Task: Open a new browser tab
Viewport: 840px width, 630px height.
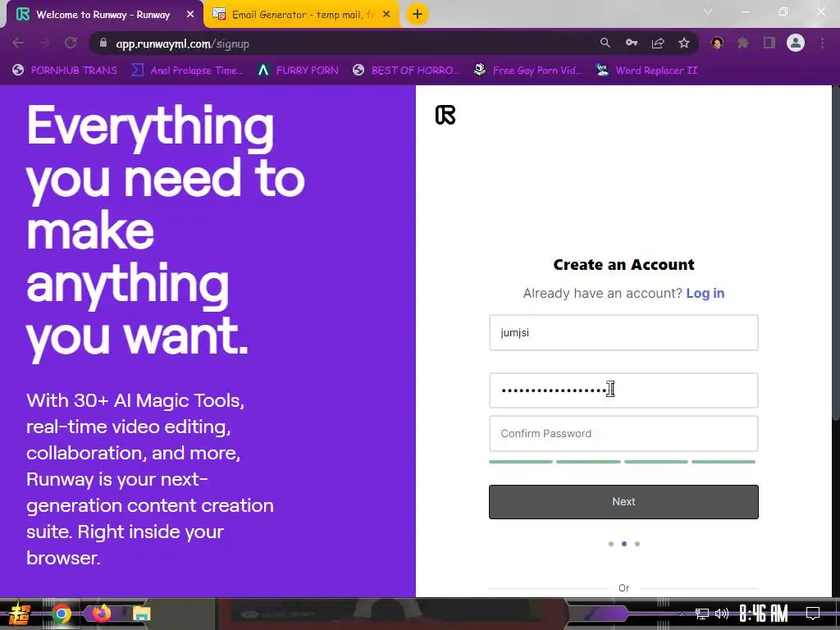Action: tap(418, 15)
